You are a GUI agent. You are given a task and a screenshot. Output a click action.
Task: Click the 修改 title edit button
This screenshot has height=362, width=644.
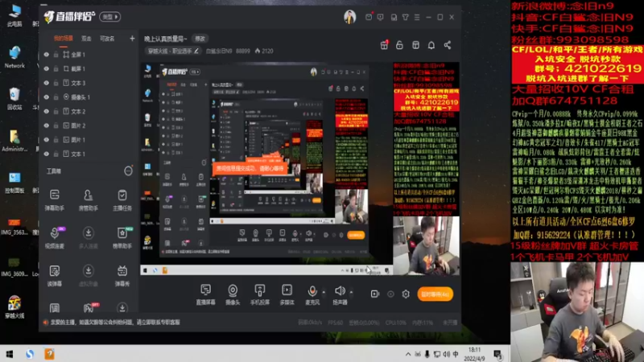point(200,39)
